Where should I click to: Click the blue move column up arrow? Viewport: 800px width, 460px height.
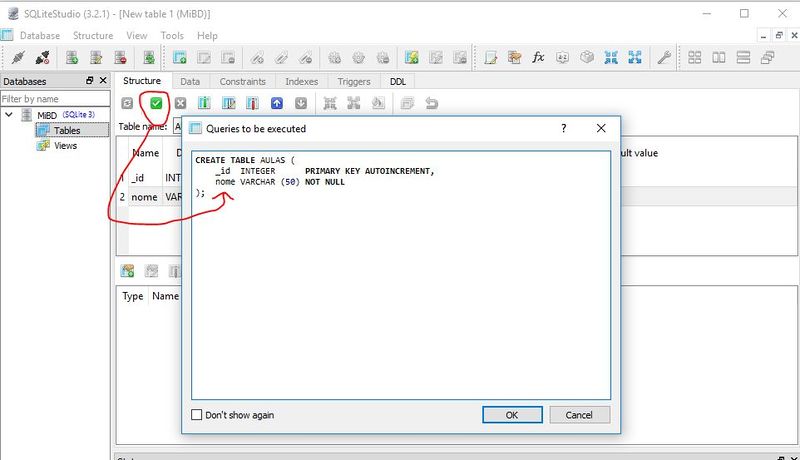[277, 104]
